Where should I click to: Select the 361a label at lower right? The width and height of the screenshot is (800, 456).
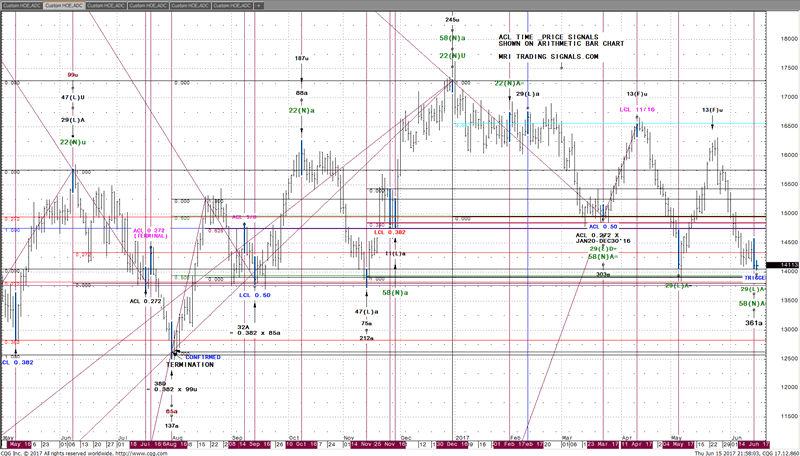753,323
